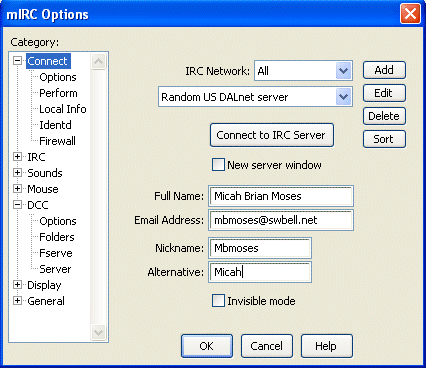The height and width of the screenshot is (368, 426).
Task: Click the Sort servers button
Action: click(x=384, y=139)
